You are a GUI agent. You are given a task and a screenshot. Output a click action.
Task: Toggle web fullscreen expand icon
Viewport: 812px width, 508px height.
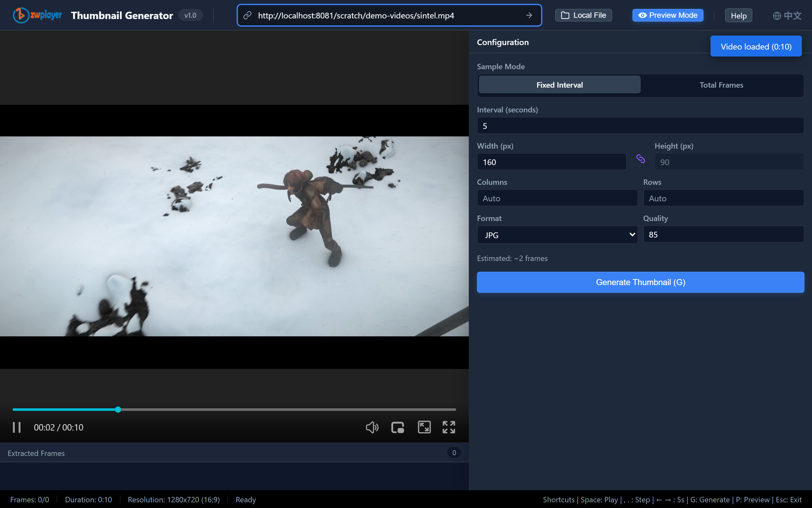point(424,427)
